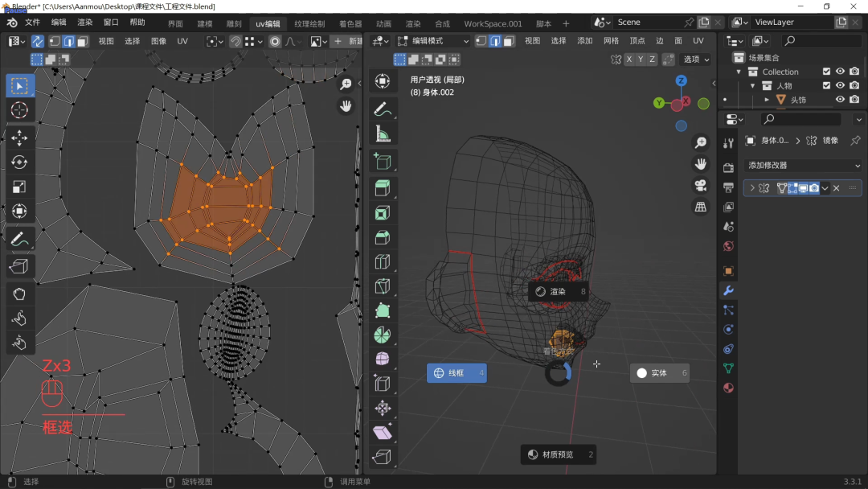The image size is (868, 489).
Task: Hide 头饰 object with eye icon
Action: [841, 100]
